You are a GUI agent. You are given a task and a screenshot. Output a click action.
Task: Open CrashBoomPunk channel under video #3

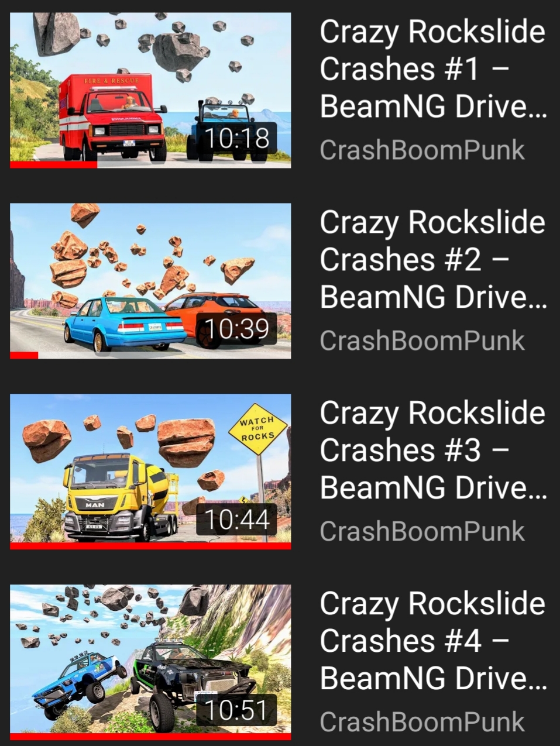click(x=422, y=531)
